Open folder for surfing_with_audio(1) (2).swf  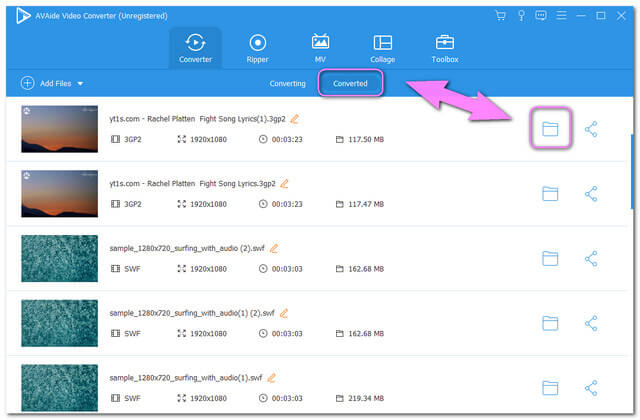click(549, 323)
